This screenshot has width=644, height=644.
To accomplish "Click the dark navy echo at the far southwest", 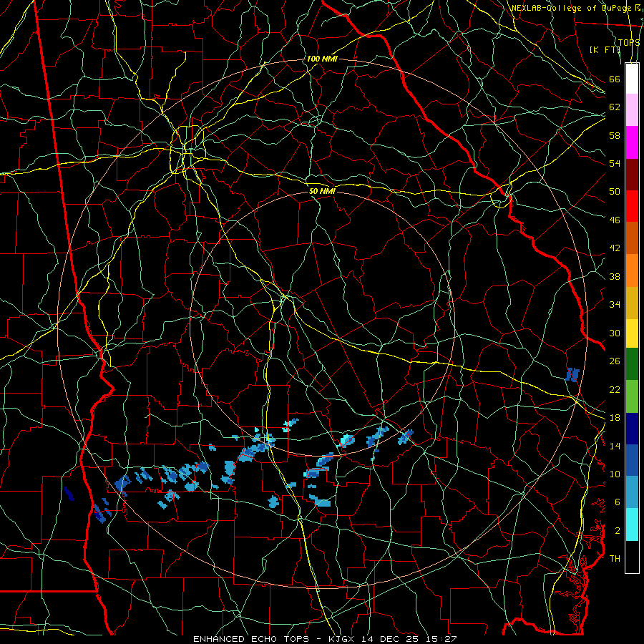I will (69, 494).
